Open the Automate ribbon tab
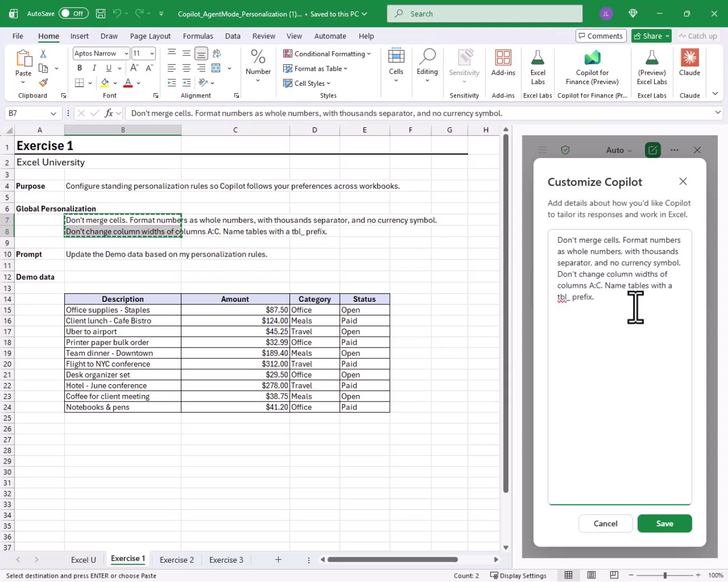 (x=330, y=36)
